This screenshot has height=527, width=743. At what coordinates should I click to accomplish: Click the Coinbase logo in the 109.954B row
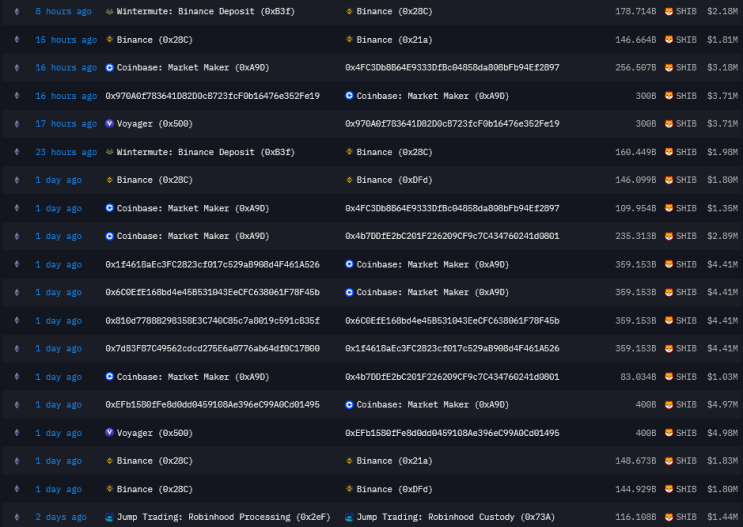tap(109, 208)
